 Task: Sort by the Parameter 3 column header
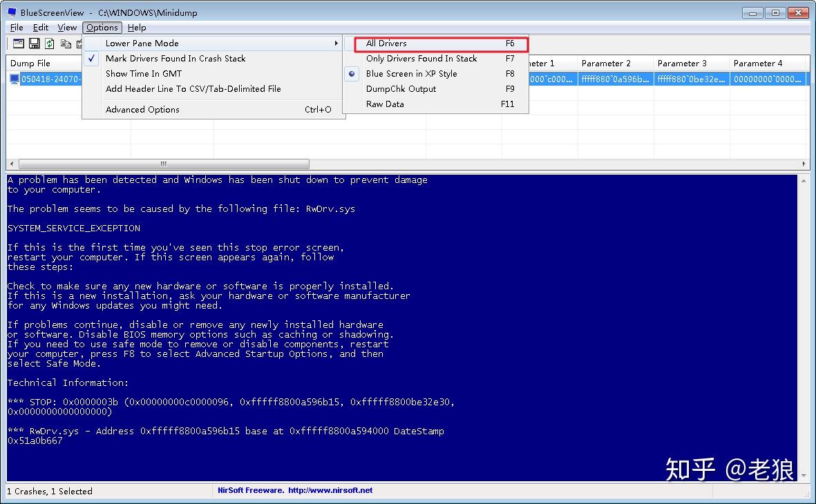pos(691,63)
